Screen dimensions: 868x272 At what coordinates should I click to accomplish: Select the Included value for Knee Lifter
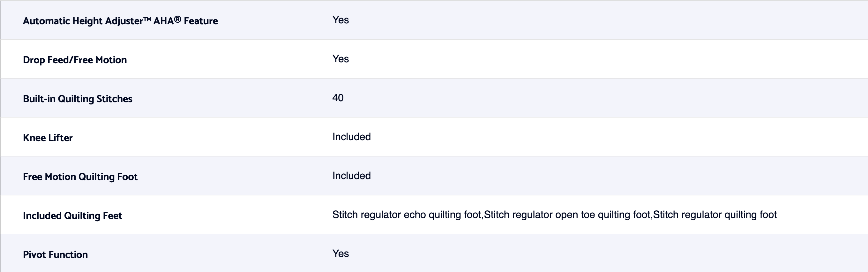351,137
